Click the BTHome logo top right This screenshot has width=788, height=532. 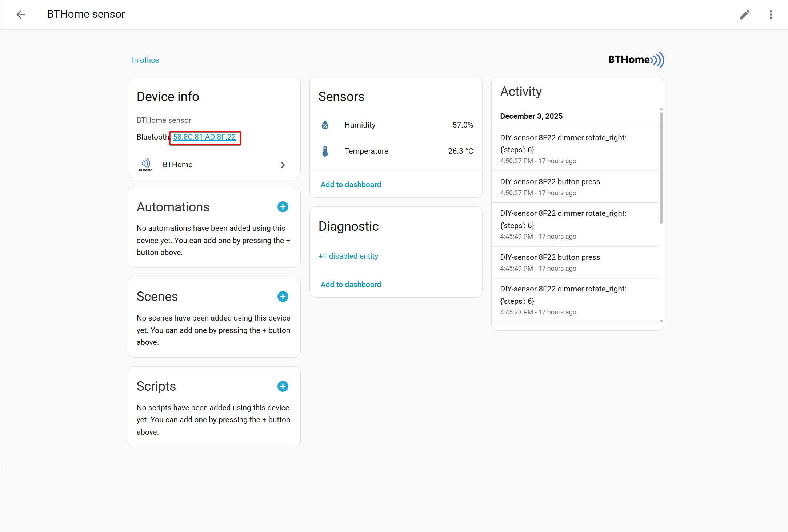pos(636,60)
